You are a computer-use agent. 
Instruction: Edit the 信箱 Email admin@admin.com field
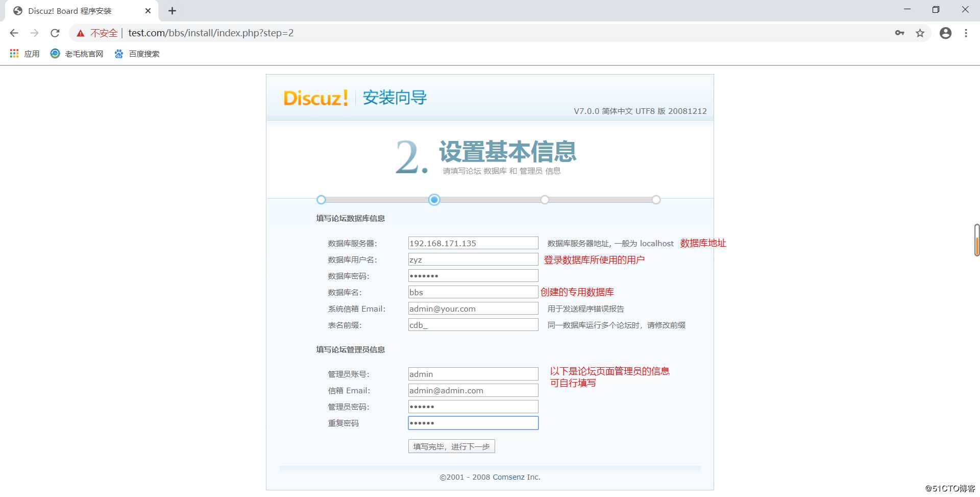(x=473, y=390)
